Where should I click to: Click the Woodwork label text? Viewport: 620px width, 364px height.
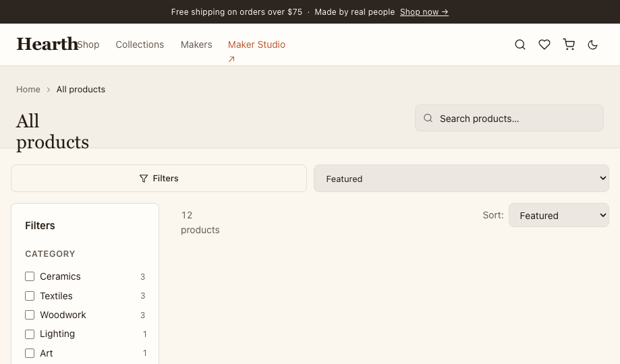[63, 315]
